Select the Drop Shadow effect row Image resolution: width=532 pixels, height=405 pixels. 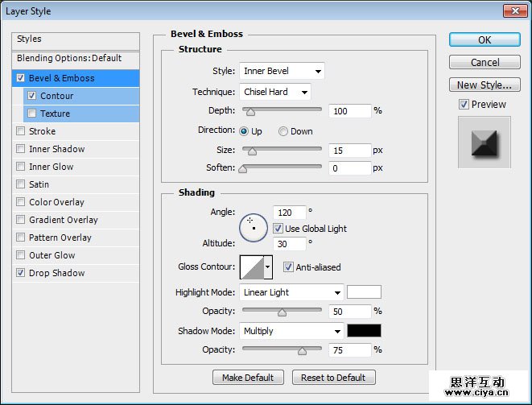click(x=76, y=273)
